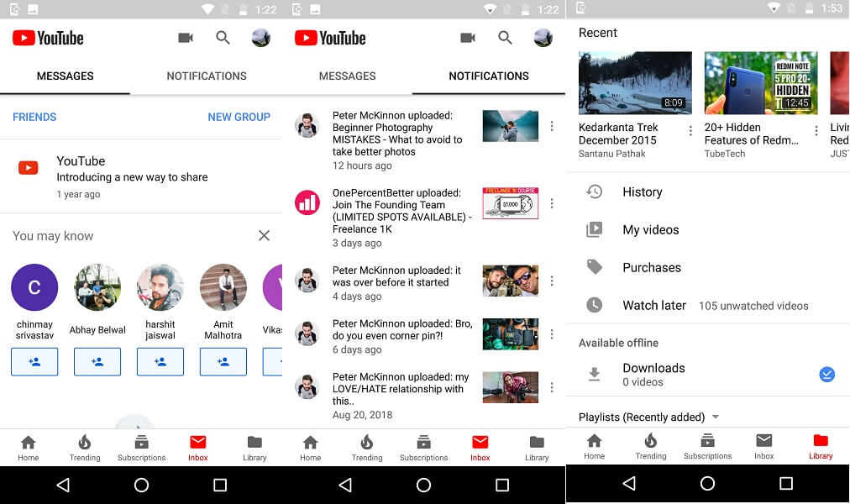Open the YouTube 'Introducing a new way to share' message

(141, 176)
